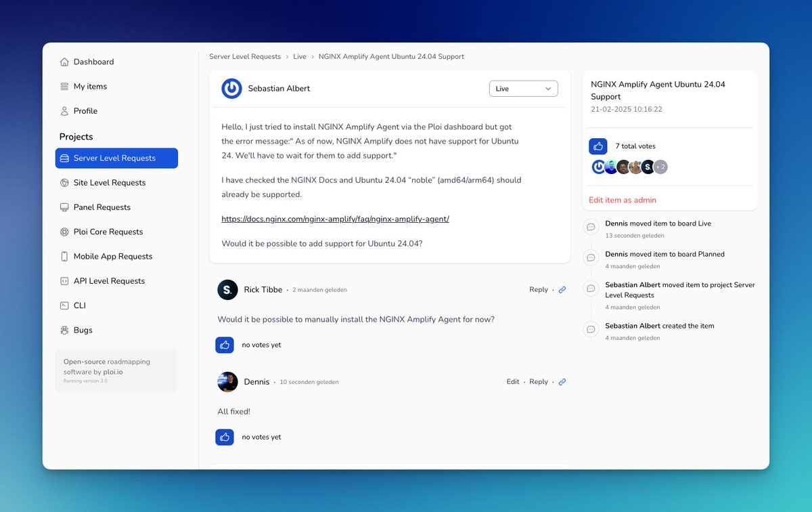Click Running version 3.0 text

pos(85,381)
